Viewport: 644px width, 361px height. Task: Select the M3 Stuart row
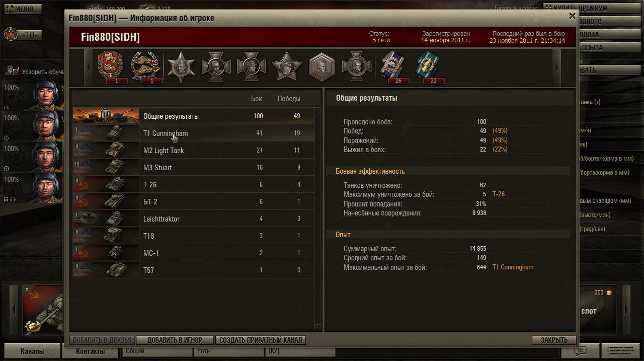[x=193, y=167]
